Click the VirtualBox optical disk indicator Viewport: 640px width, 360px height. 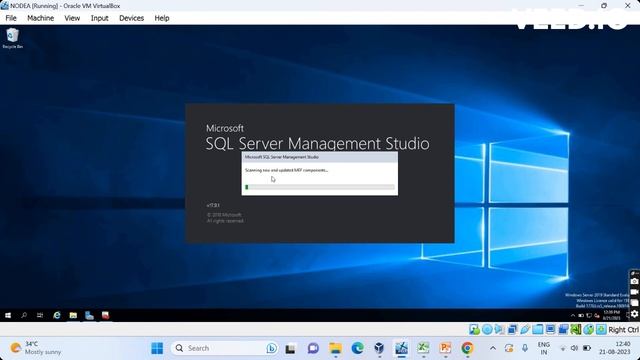pos(487,329)
